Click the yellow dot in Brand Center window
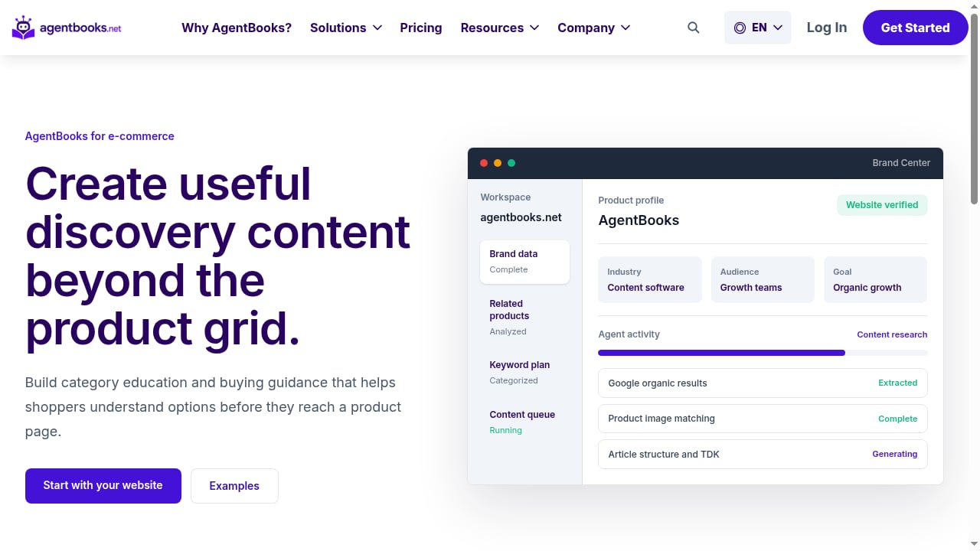 [x=498, y=163]
